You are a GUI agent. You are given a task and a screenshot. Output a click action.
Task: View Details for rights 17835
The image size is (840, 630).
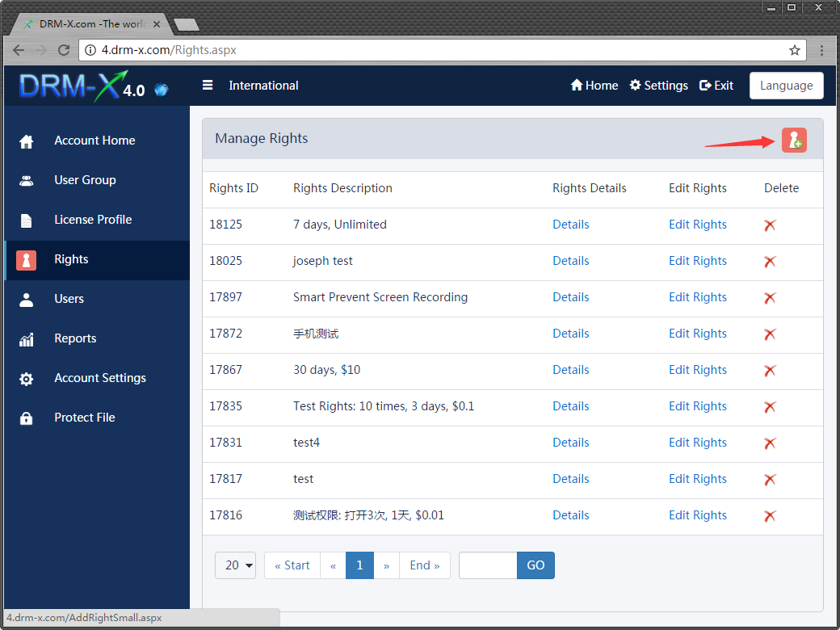tap(570, 406)
